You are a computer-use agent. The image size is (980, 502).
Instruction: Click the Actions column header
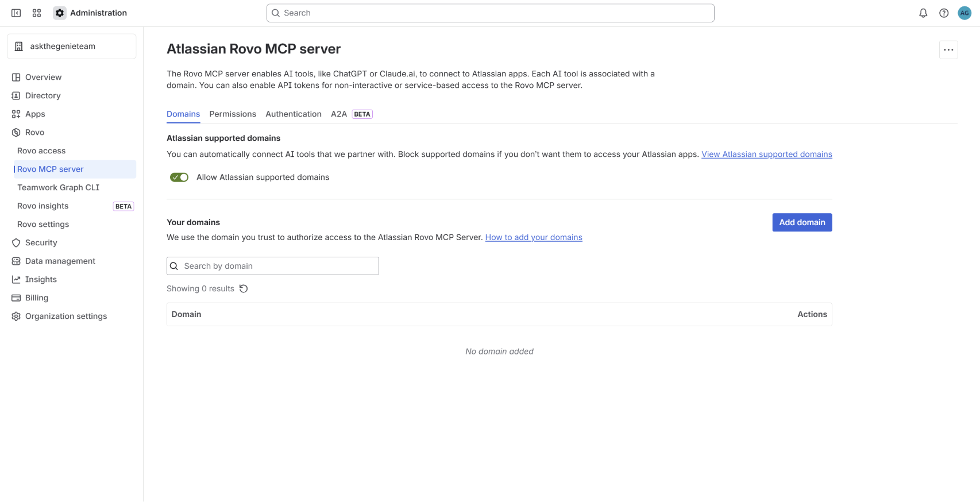pyautogui.click(x=812, y=314)
